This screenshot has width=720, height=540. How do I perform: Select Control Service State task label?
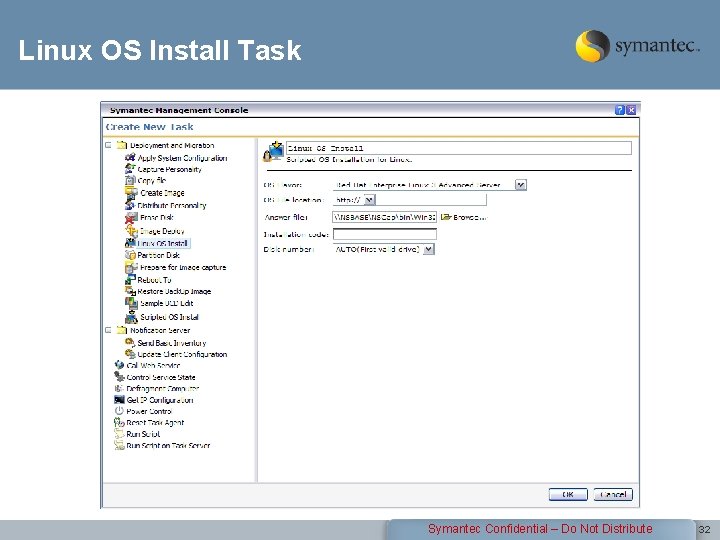[161, 377]
